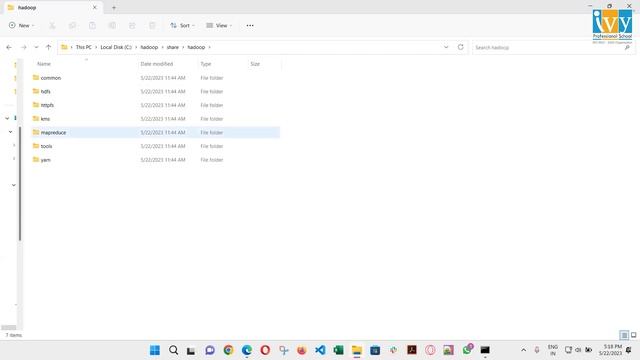
Task: Open the New item menu
Action: pyautogui.click(x=21, y=25)
